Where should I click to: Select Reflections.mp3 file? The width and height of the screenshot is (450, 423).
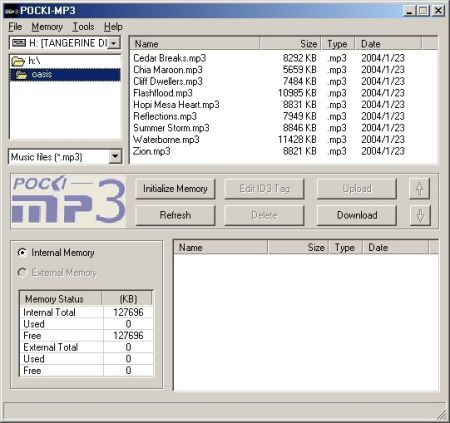165,116
